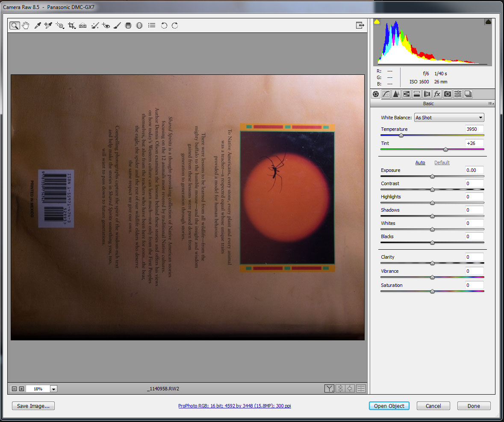Screen dimensions: 504x422
Task: Select the Zoom tool
Action: click(15, 25)
